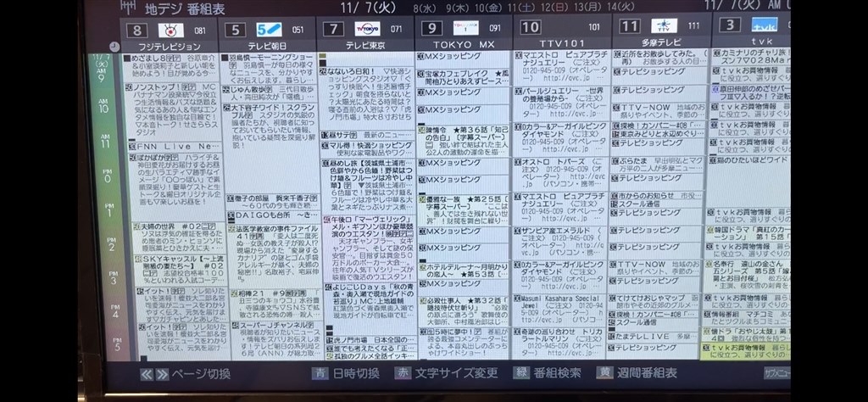The width and height of the screenshot is (868, 402).
Task: Select program 徹子の部屋
Action: tap(272, 202)
